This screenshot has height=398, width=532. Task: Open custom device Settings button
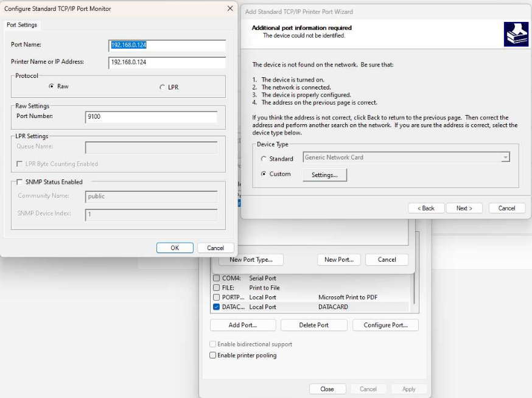click(324, 175)
